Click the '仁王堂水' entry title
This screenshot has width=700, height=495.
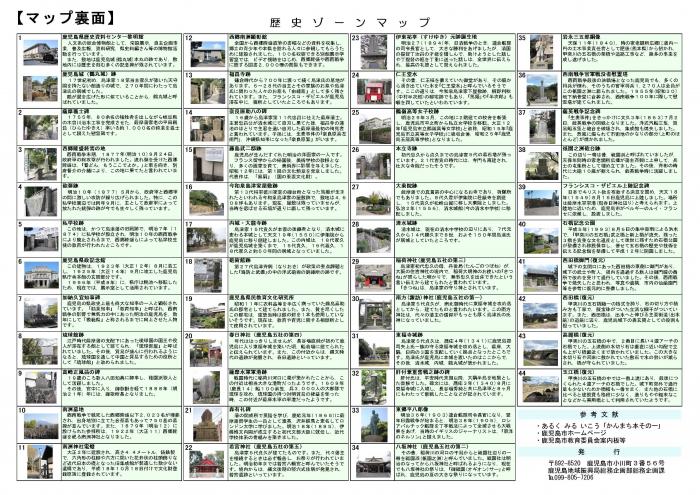tap(406, 74)
